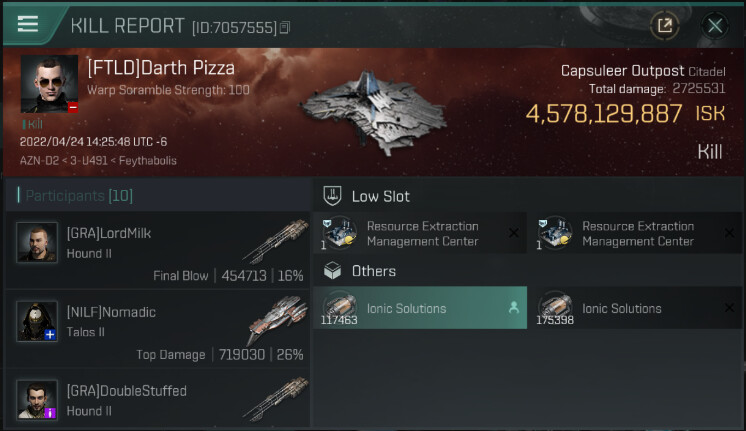Screen dimensions: 746x431
Task: Open LordMilk's pilot portrait
Action: point(37,242)
